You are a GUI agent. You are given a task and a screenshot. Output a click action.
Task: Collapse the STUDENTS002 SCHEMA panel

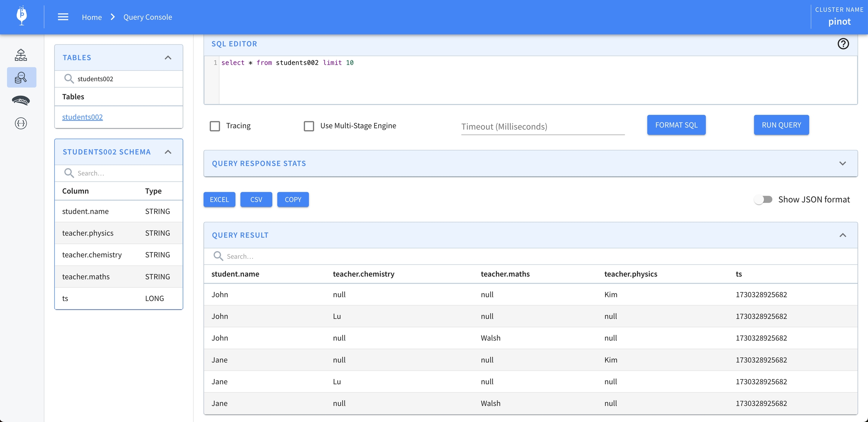[x=168, y=152]
